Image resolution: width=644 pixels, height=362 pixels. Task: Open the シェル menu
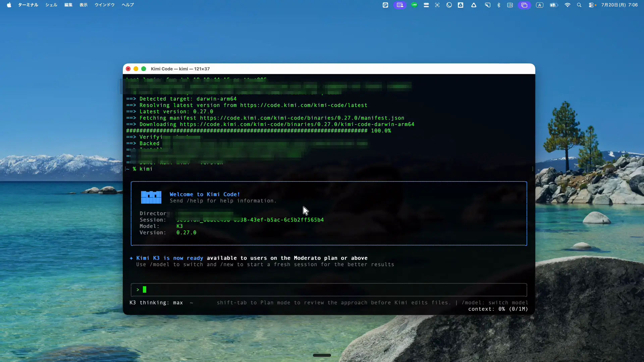(51, 5)
